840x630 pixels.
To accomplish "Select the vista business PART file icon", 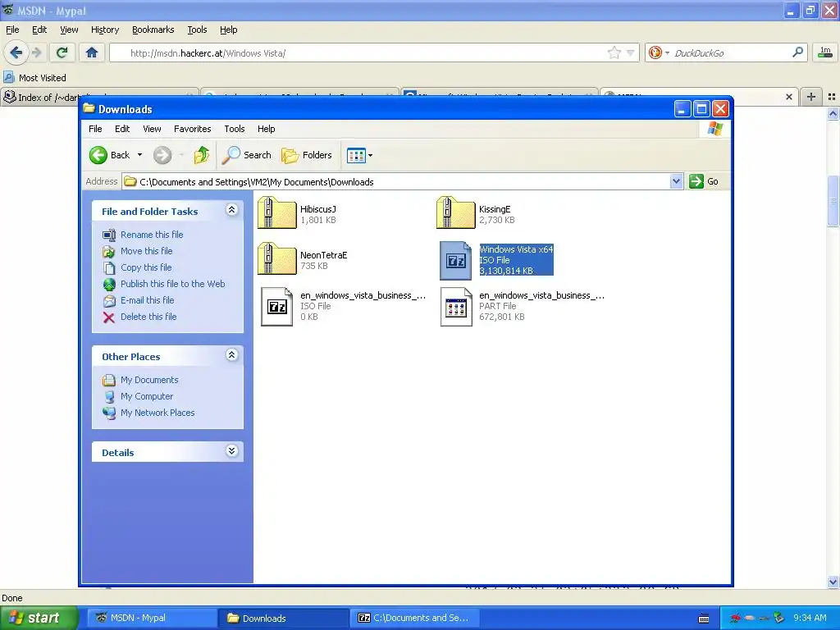I will click(x=456, y=307).
